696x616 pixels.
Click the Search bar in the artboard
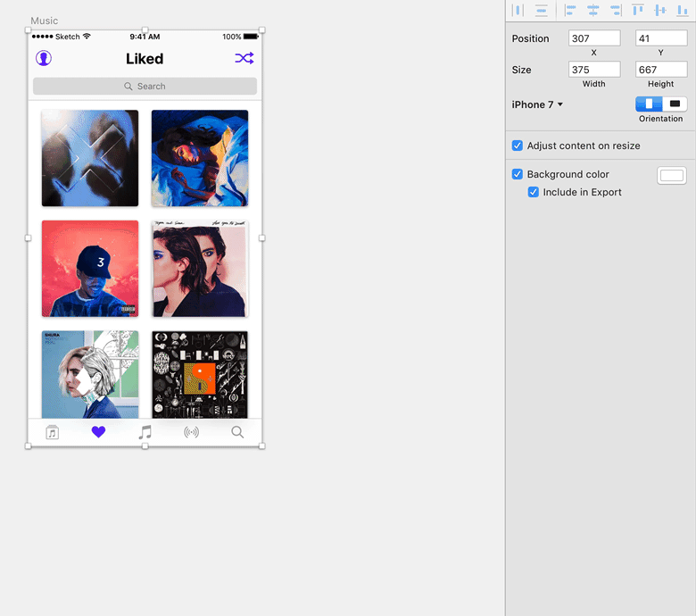(x=145, y=87)
